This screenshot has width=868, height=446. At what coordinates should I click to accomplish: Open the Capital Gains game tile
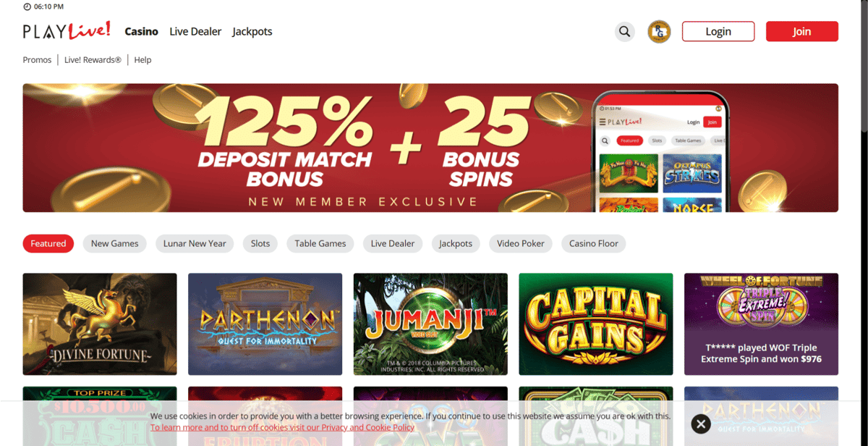pyautogui.click(x=596, y=324)
